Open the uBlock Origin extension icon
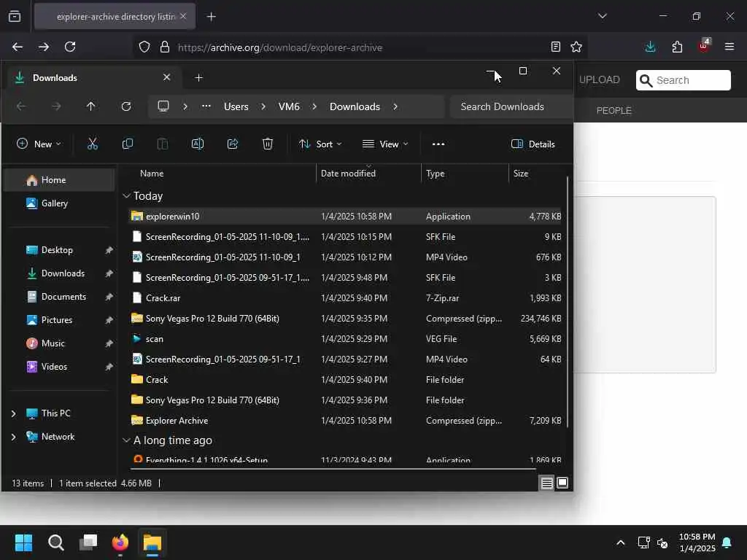The image size is (747, 560). point(704,46)
